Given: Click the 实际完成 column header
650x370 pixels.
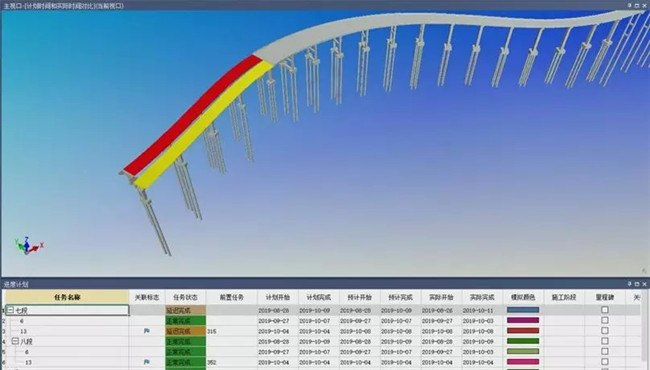Looking at the screenshot, I should click(x=482, y=297).
